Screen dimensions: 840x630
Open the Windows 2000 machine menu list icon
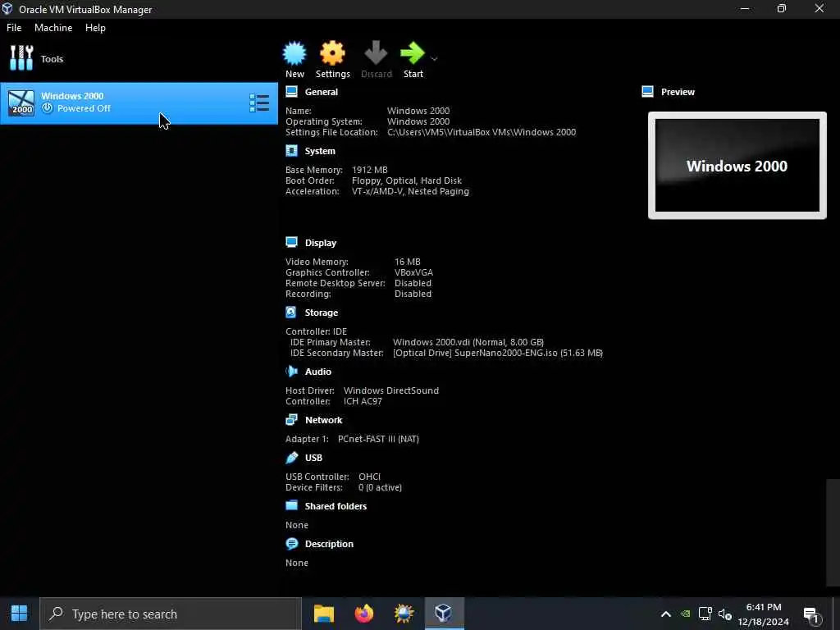click(x=259, y=103)
